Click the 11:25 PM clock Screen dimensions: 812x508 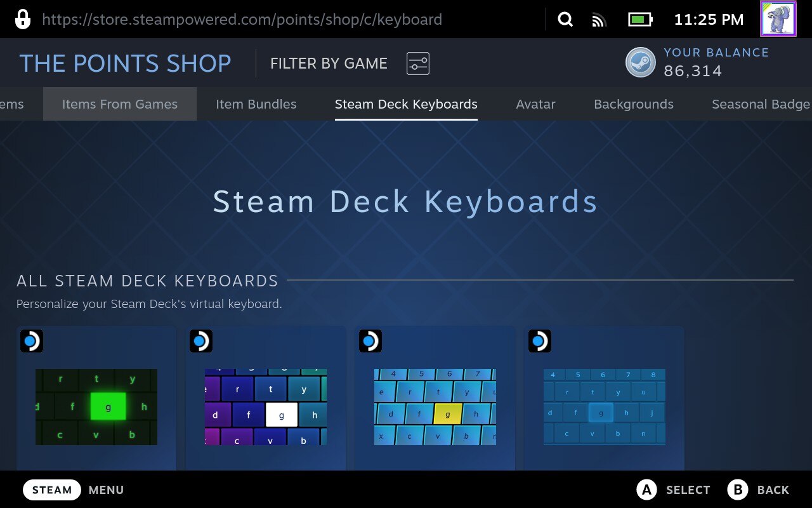tap(709, 20)
